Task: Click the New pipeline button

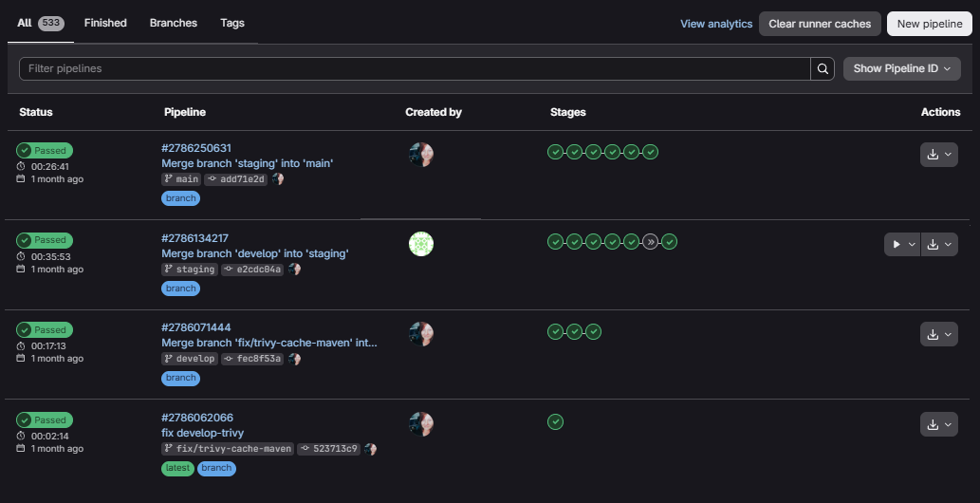Action: [x=930, y=24]
